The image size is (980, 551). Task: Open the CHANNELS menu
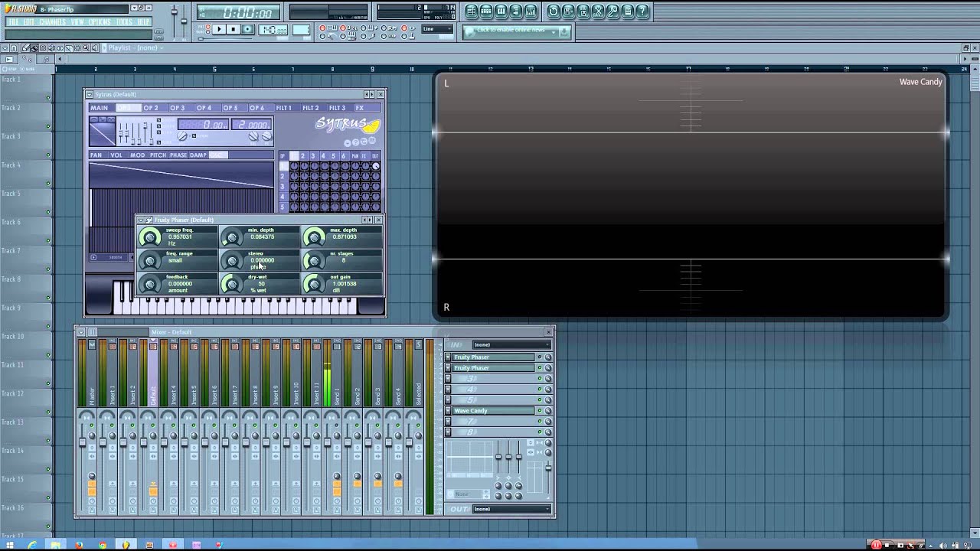(x=52, y=22)
